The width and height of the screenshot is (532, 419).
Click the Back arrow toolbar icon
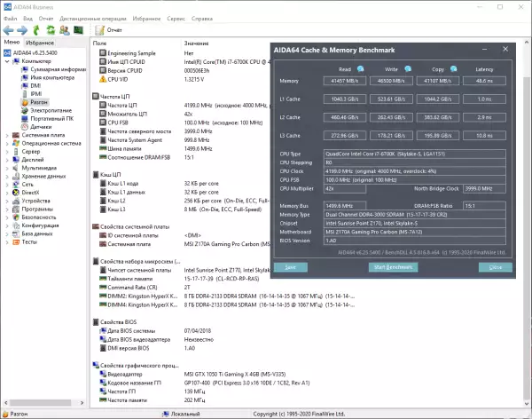[9, 30]
